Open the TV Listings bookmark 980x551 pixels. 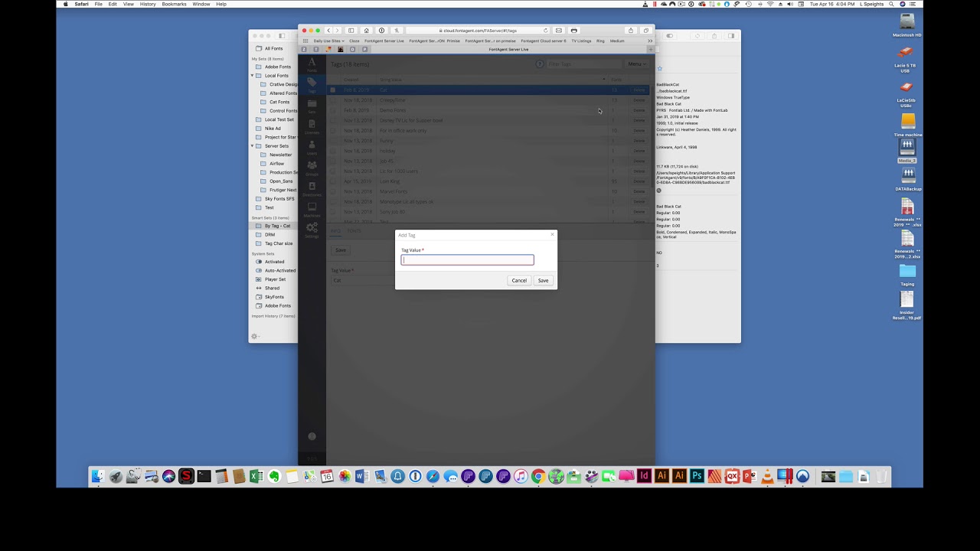tap(581, 41)
